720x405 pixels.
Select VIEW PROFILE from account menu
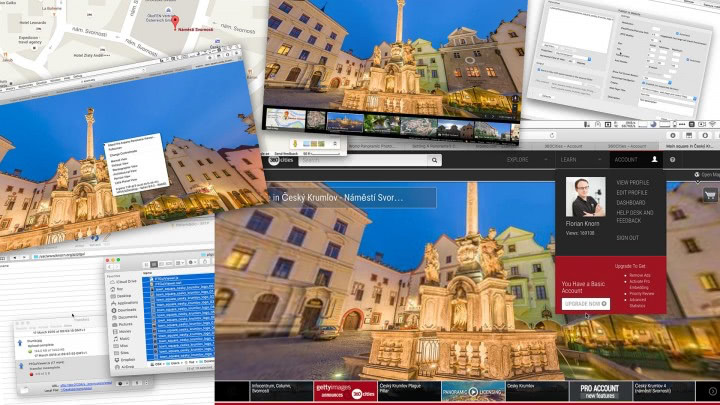pos(632,183)
